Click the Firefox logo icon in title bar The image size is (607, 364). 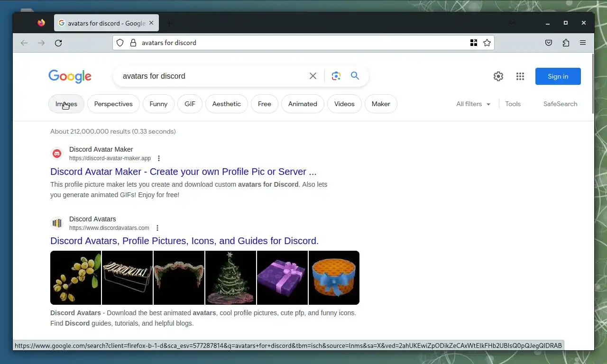pyautogui.click(x=41, y=23)
